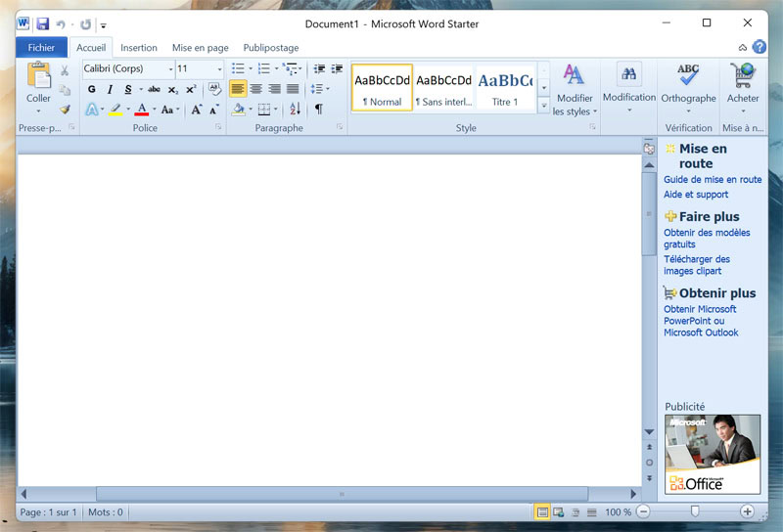The image size is (783, 532).
Task: Open the Guide de mise en route link
Action: point(712,180)
